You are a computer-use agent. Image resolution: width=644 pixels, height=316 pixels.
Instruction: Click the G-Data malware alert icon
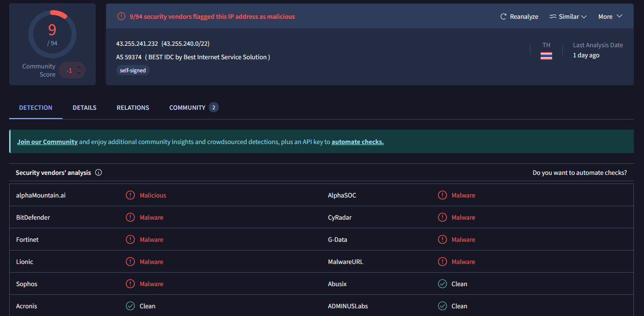coord(442,239)
